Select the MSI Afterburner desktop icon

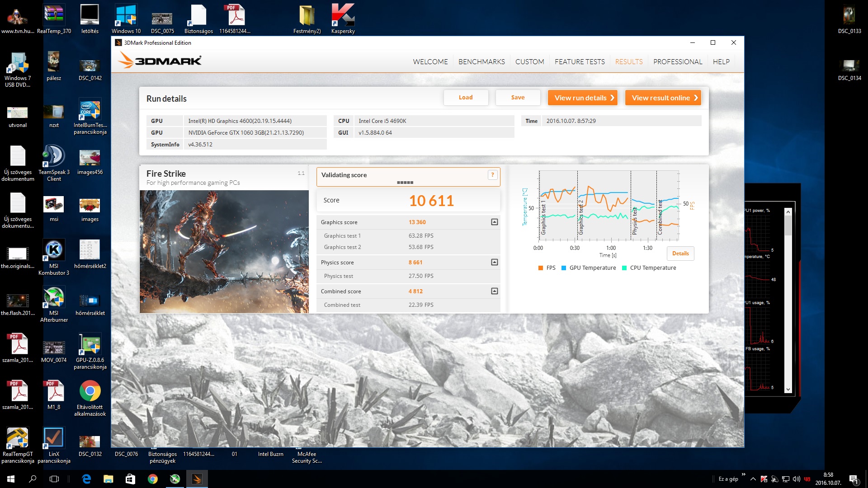point(54,305)
